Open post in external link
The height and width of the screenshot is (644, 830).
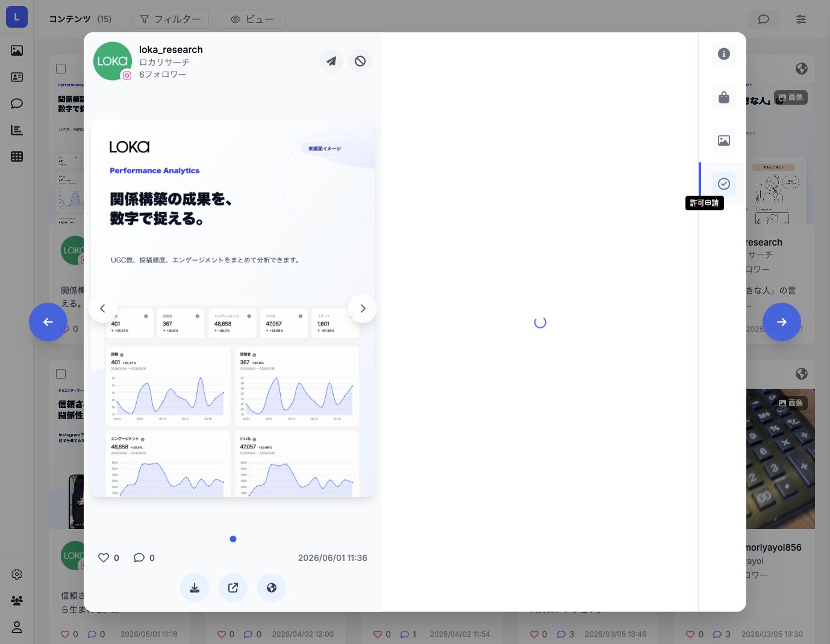[x=233, y=588]
